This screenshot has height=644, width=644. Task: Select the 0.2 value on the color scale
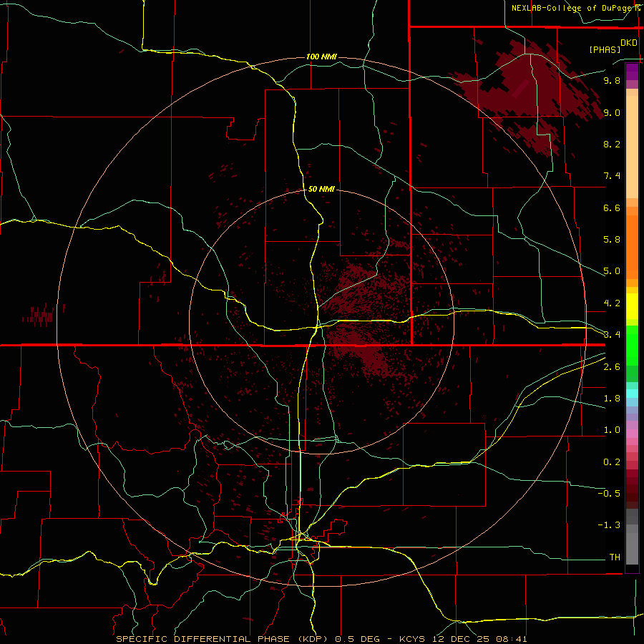[x=612, y=462]
